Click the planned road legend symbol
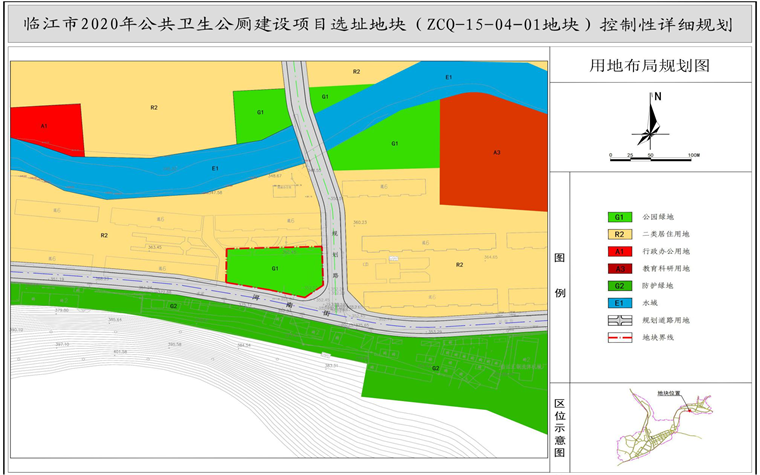 (x=619, y=320)
